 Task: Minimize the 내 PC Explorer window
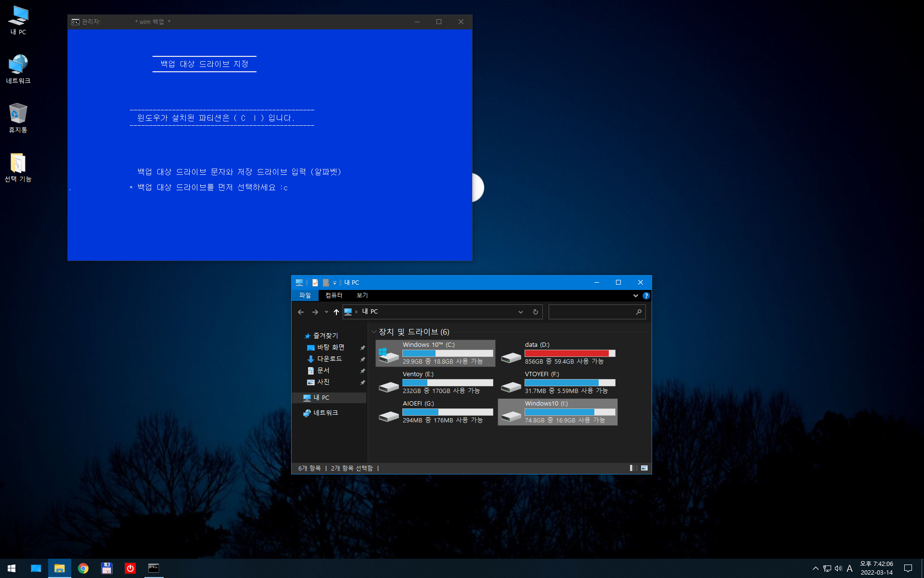[597, 283]
